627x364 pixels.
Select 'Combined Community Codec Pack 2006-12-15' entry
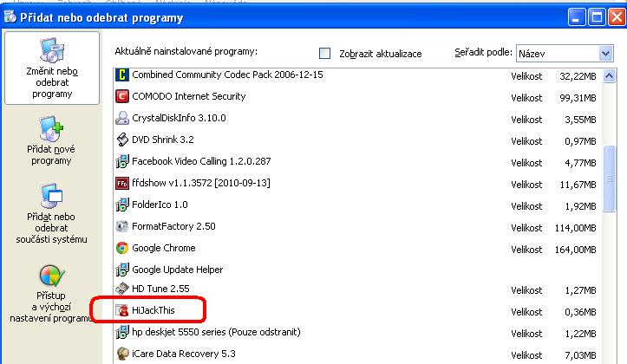click(227, 75)
